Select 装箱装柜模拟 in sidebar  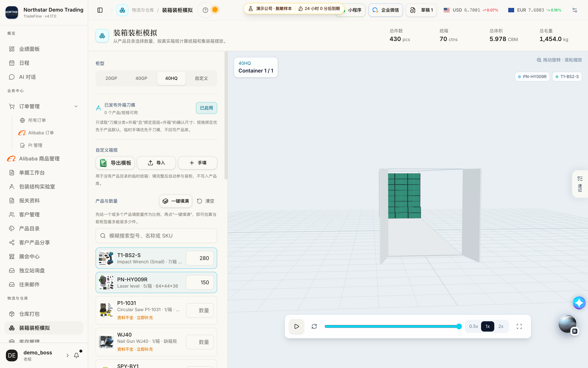[44, 328]
